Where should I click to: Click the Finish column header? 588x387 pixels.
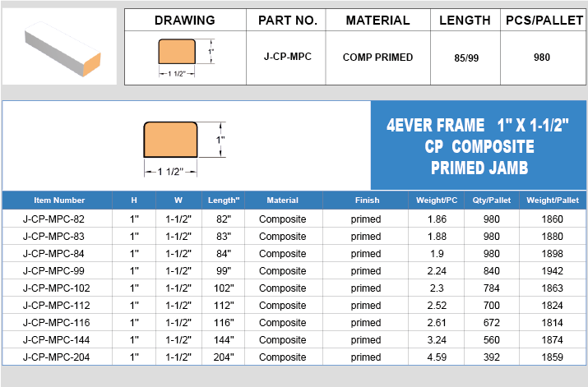coord(367,200)
